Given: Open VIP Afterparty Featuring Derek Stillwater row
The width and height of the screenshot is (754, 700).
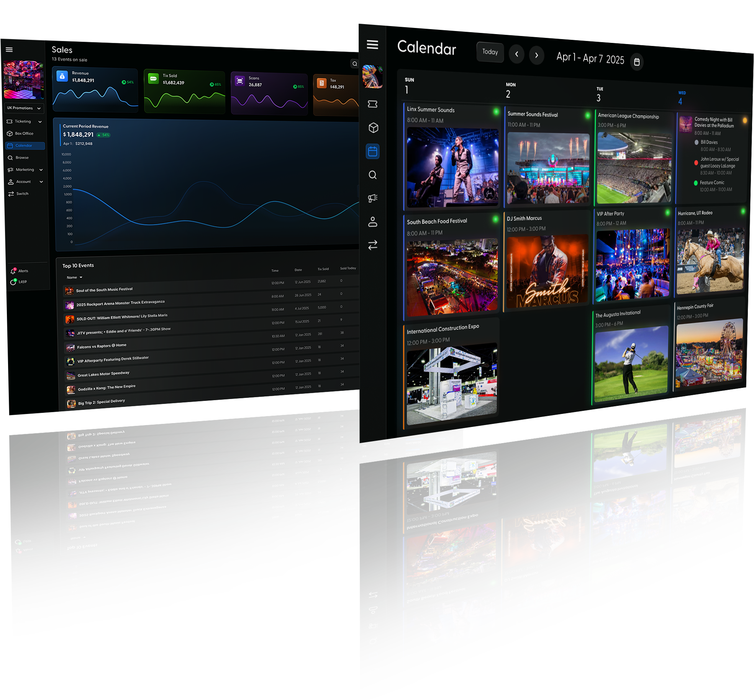Looking at the screenshot, I should tap(211, 355).
